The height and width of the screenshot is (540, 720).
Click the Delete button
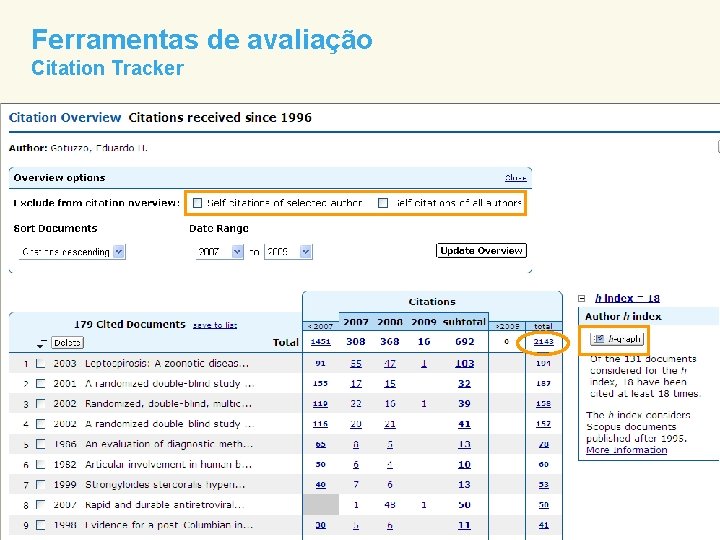[68, 343]
